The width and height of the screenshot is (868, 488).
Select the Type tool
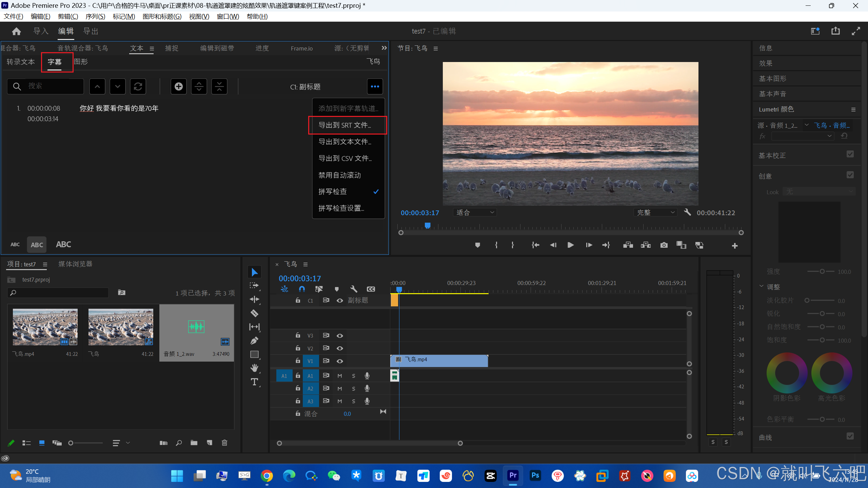point(254,382)
